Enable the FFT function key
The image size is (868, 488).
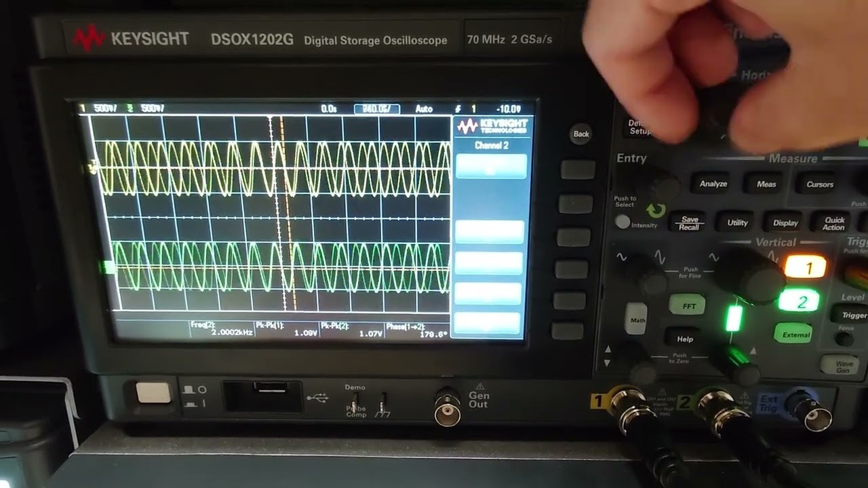tap(688, 306)
